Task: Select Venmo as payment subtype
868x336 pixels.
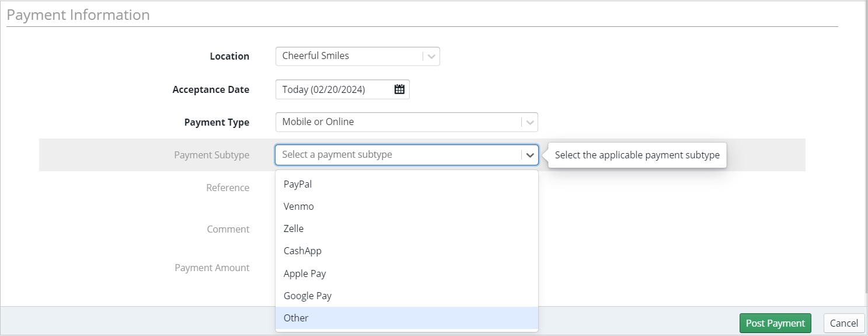Action: coord(406,206)
